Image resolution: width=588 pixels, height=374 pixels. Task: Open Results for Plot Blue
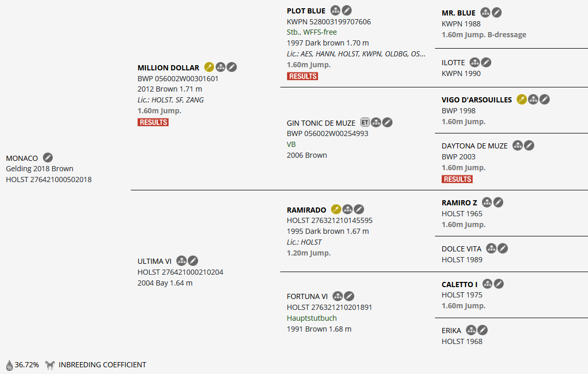tap(303, 76)
